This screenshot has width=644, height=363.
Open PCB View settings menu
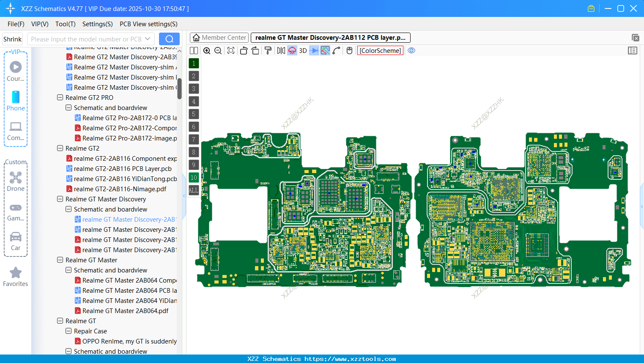[x=148, y=24]
